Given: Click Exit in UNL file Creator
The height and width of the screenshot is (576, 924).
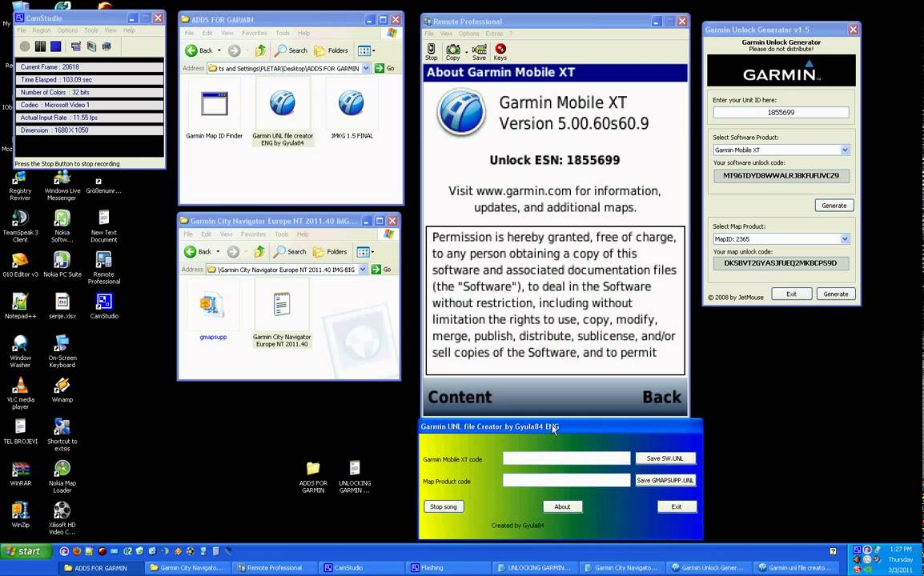Looking at the screenshot, I should pyautogui.click(x=677, y=506).
